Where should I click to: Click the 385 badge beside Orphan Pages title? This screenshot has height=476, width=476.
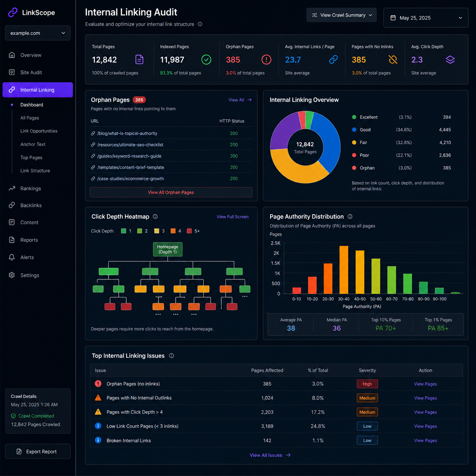pyautogui.click(x=139, y=99)
